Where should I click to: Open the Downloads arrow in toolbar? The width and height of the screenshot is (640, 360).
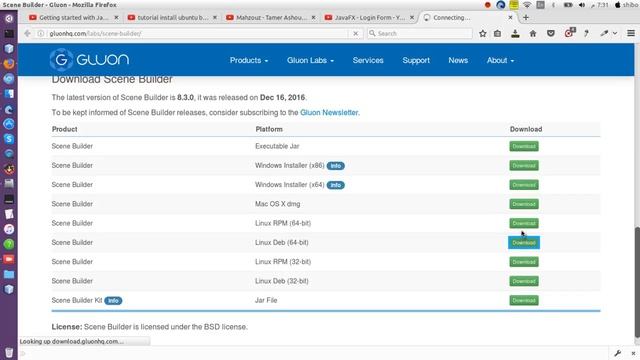pyautogui.click(x=515, y=33)
